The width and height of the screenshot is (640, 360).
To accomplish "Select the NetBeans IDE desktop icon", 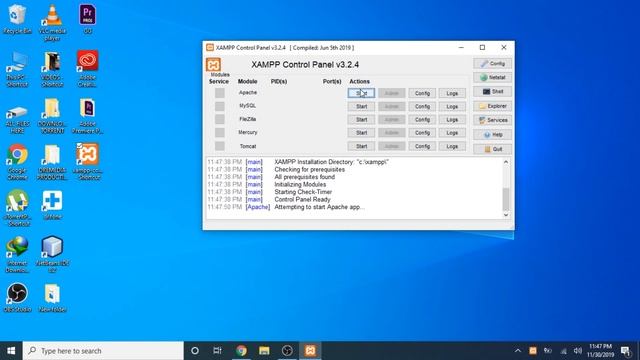I will [52, 254].
